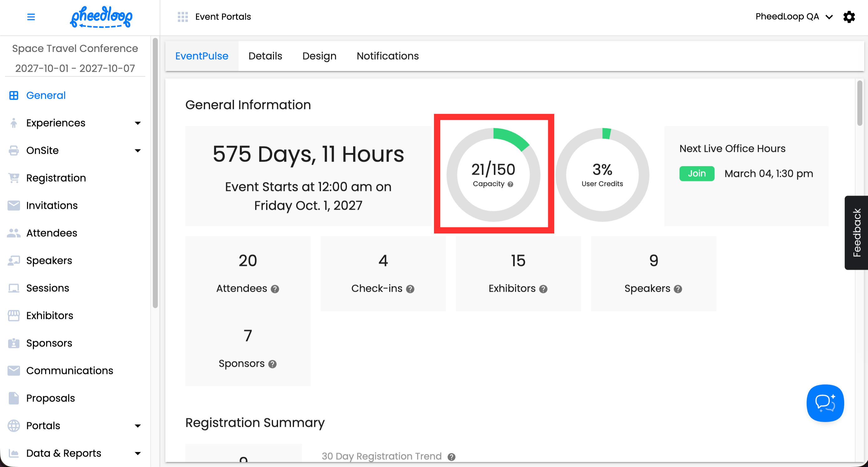Open the settings gear icon

coord(849,17)
